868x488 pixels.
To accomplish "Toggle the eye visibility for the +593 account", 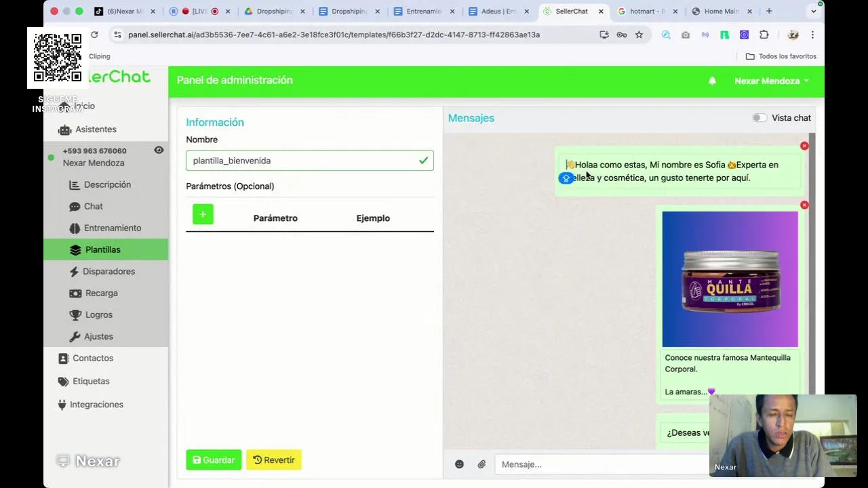I will [159, 150].
